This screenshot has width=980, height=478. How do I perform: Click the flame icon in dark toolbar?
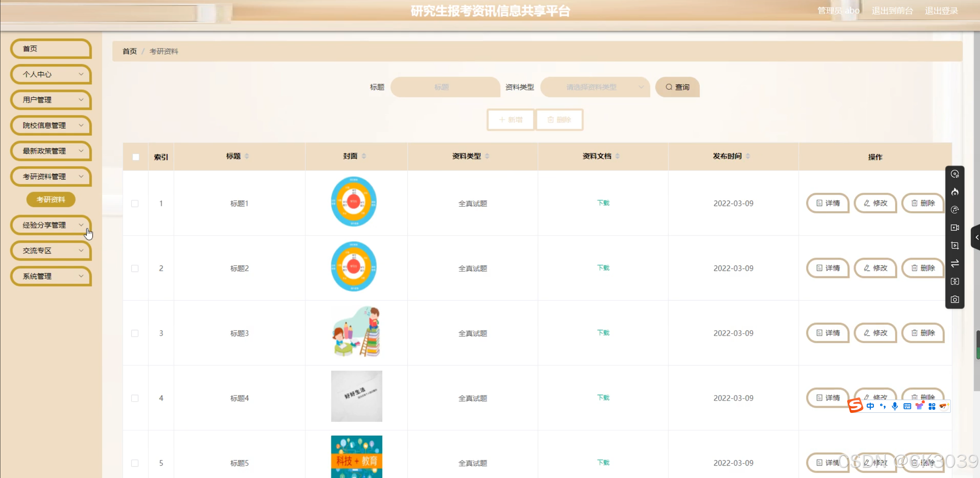[954, 192]
